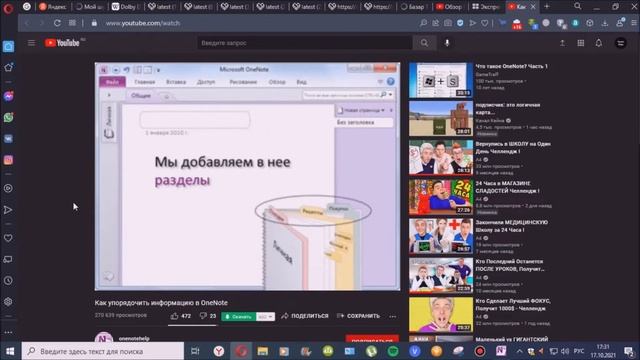Open the YouTube account avatar menu

tap(621, 43)
